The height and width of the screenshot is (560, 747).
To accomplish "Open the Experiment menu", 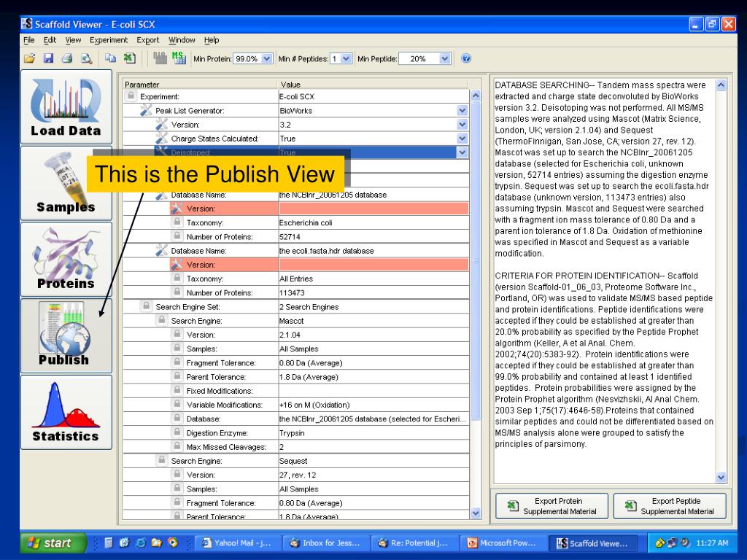I will click(109, 40).
